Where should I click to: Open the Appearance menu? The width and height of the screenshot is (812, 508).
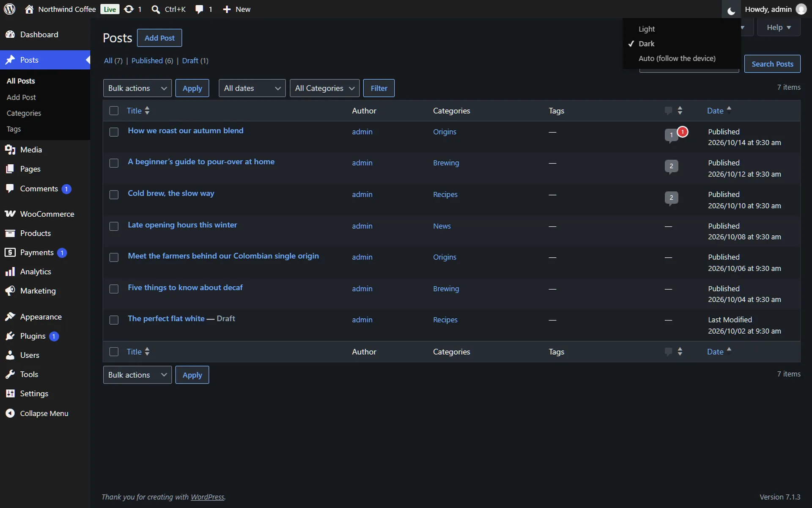(x=41, y=317)
